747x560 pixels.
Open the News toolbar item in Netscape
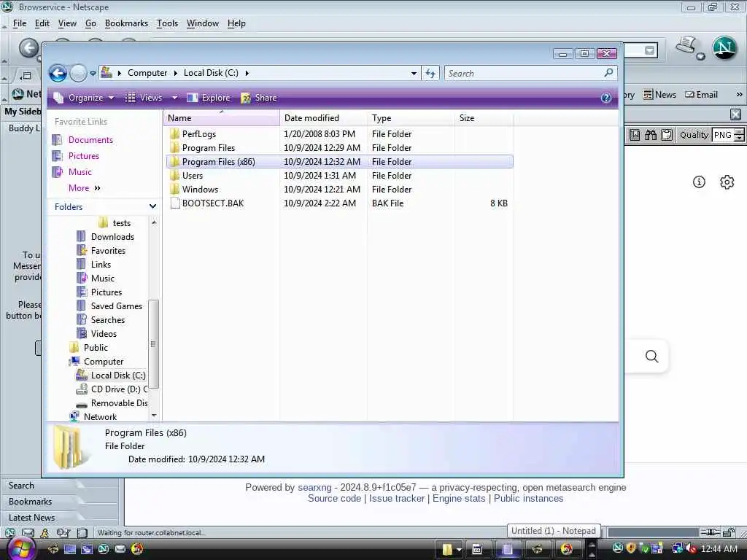pos(659,94)
